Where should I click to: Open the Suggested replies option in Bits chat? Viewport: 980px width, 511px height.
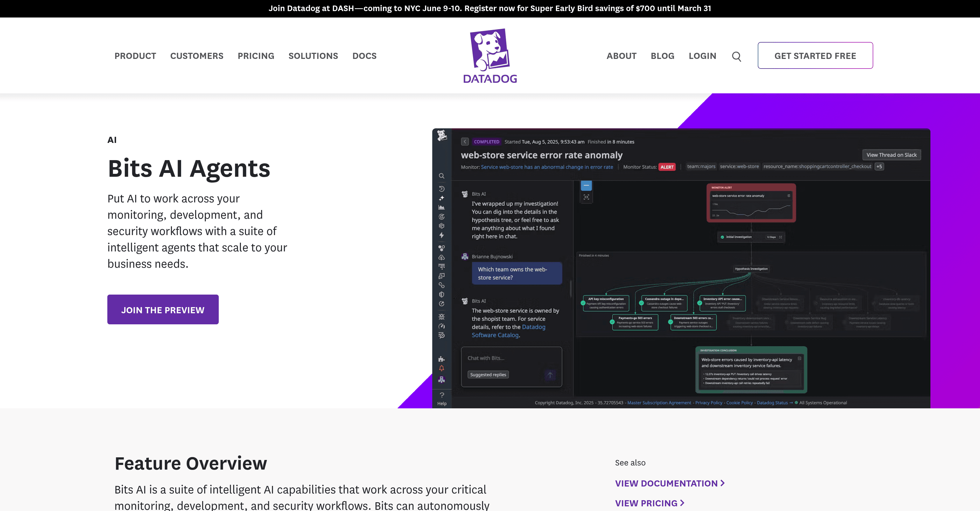click(x=488, y=374)
